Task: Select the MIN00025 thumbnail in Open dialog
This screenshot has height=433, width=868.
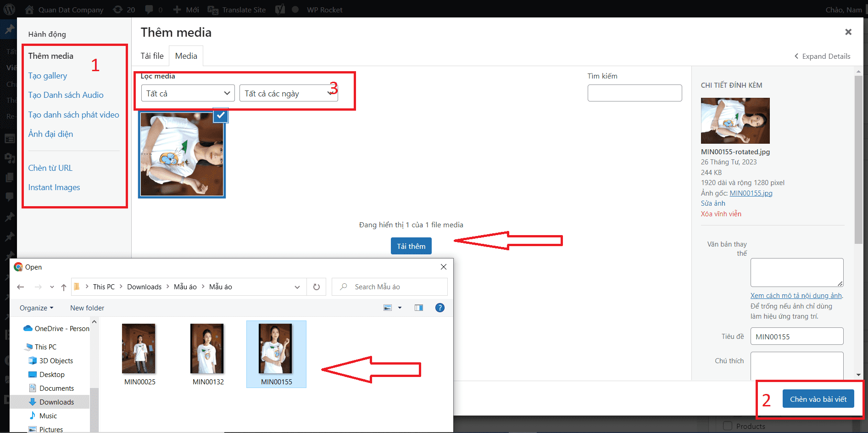Action: [x=139, y=349]
